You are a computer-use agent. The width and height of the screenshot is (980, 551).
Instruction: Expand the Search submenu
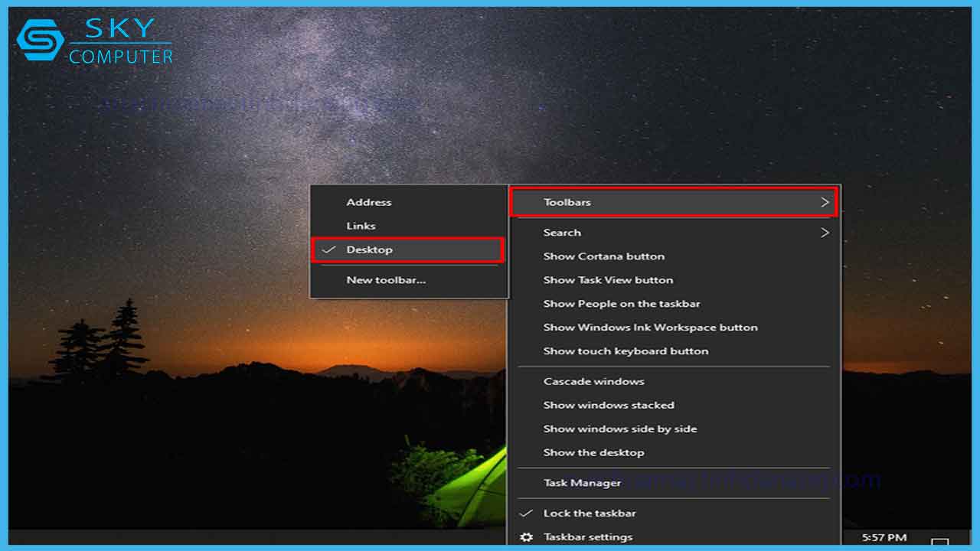(562, 233)
